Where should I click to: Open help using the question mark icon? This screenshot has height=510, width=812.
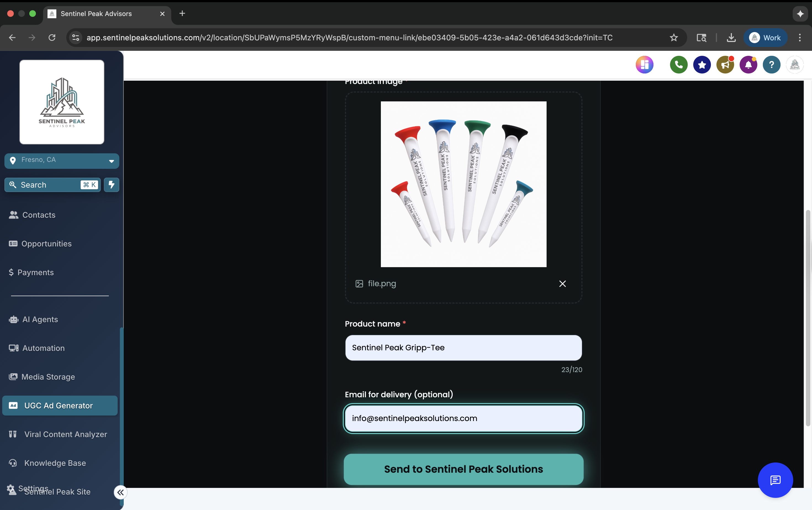coord(771,64)
